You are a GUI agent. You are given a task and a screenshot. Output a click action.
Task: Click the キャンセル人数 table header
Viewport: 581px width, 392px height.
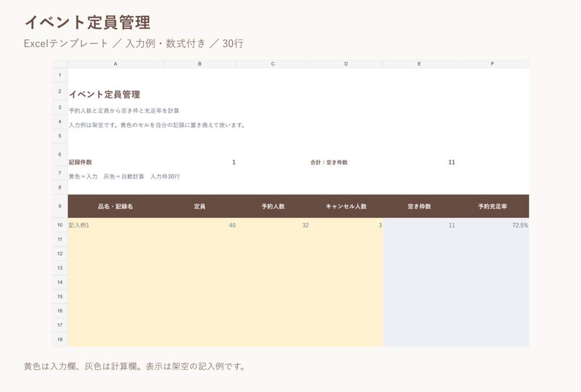[346, 206]
